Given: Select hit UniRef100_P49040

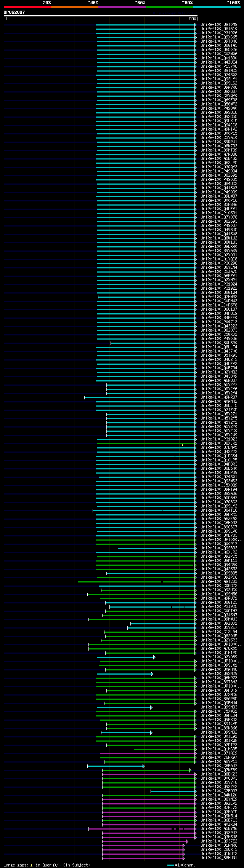Looking at the screenshot, I should [x=219, y=108].
